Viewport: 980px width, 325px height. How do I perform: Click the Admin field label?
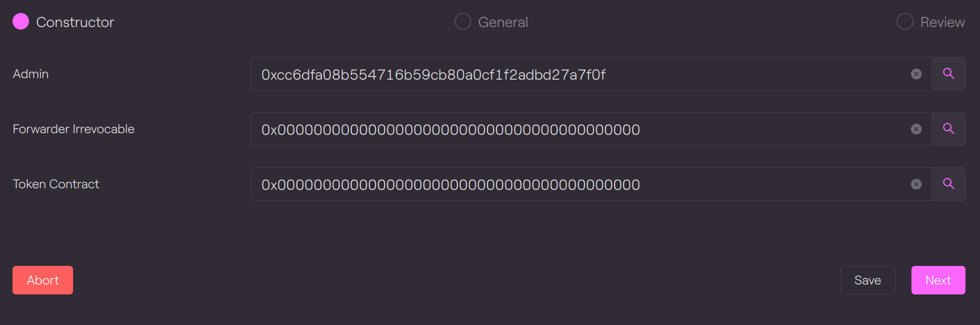31,74
